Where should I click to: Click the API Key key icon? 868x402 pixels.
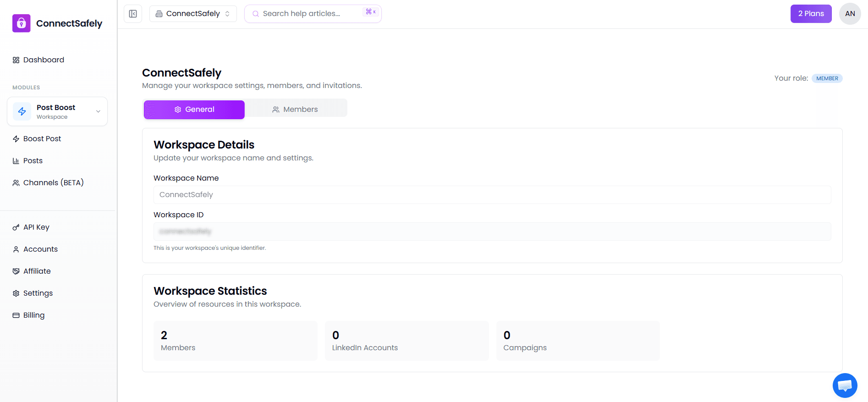coord(16,227)
